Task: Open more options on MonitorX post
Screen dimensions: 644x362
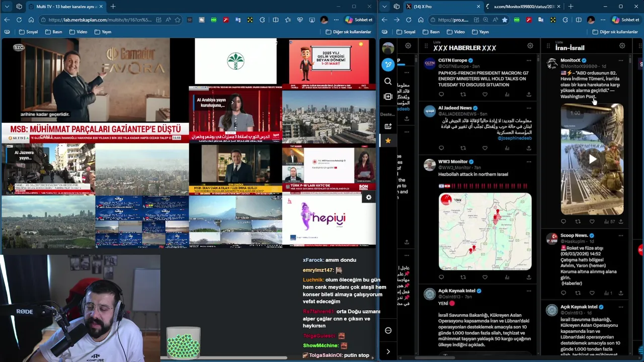Action: pyautogui.click(x=621, y=60)
